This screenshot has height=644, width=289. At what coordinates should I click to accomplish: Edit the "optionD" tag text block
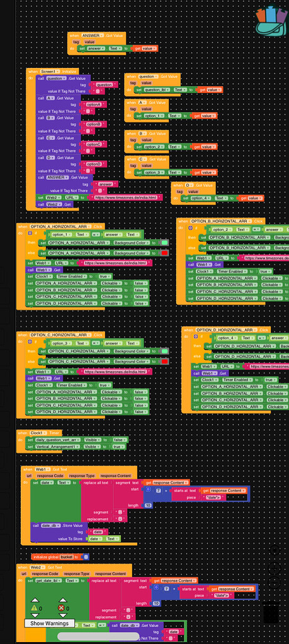(93, 164)
